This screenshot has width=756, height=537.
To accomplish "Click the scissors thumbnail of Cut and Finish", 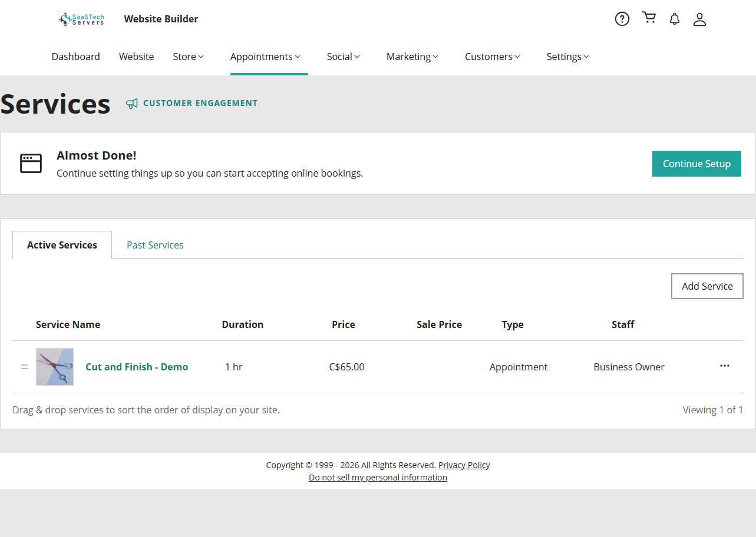I will (x=55, y=367).
